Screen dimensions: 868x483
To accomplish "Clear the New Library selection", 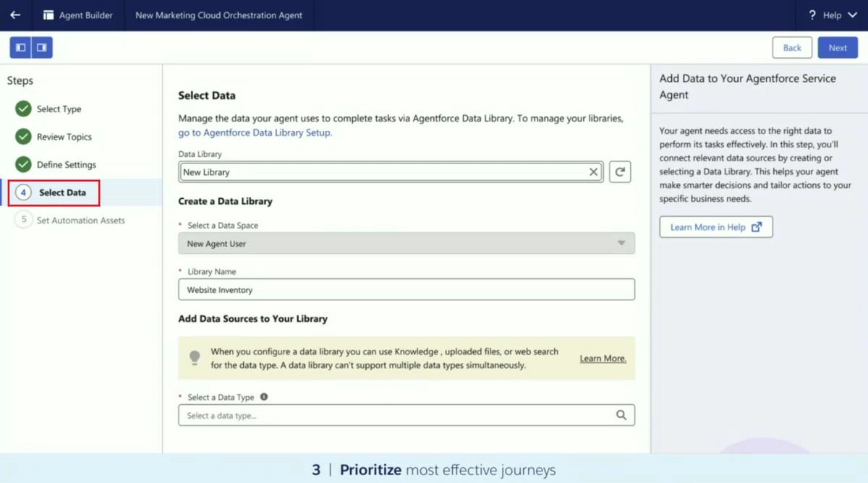I will (x=593, y=172).
